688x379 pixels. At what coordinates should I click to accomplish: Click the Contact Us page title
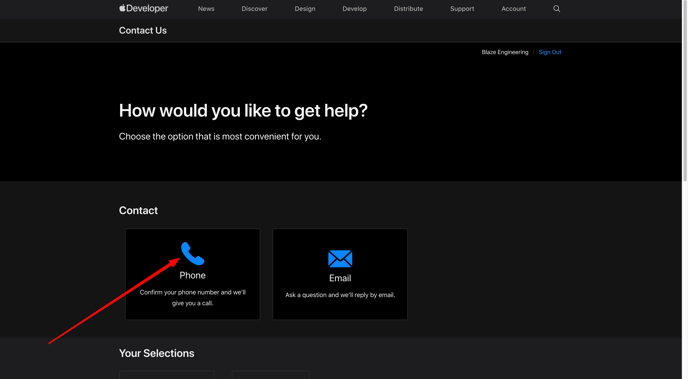[143, 31]
